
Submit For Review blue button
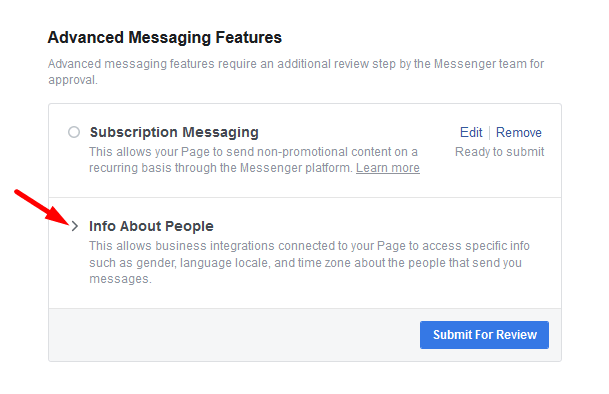(484, 335)
